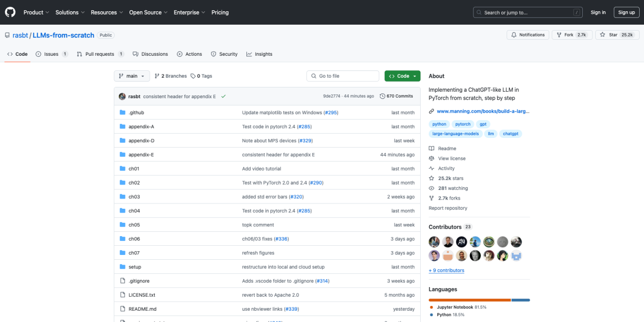
Task: Click the green check status icon
Action: pos(223,97)
